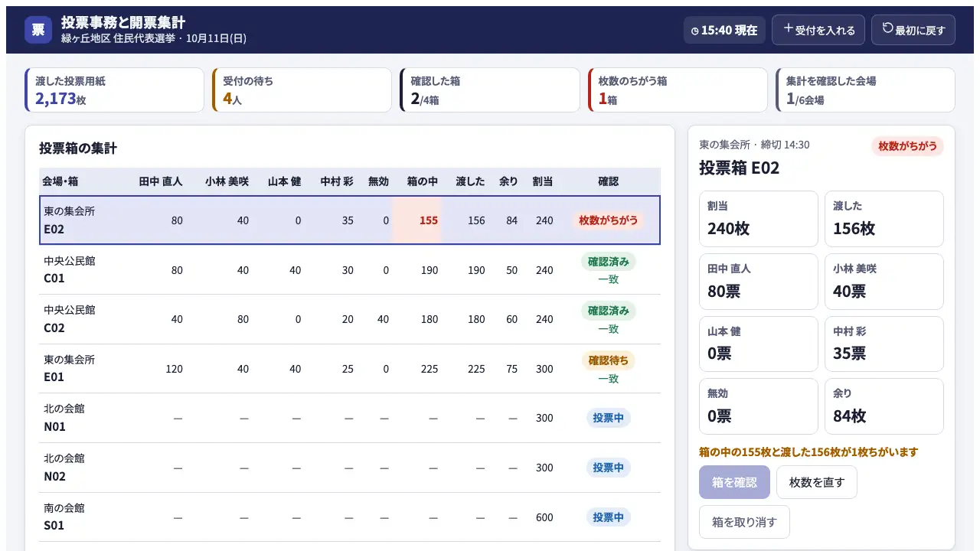The image size is (980, 551).
Task: Click the red 155 cell in the E02 row
Action: point(416,220)
